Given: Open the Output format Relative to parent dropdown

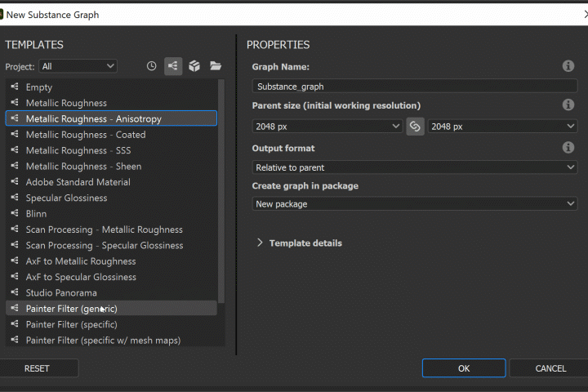Looking at the screenshot, I should [x=415, y=167].
